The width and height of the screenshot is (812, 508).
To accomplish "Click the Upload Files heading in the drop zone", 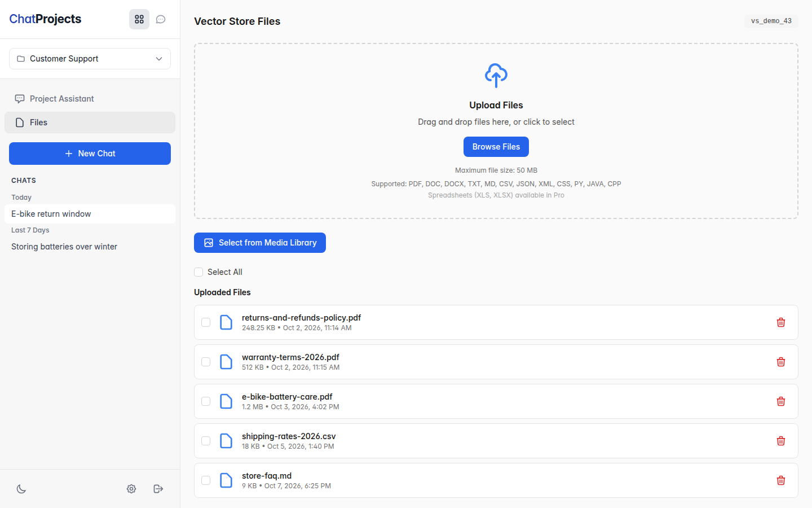I will coord(496,105).
